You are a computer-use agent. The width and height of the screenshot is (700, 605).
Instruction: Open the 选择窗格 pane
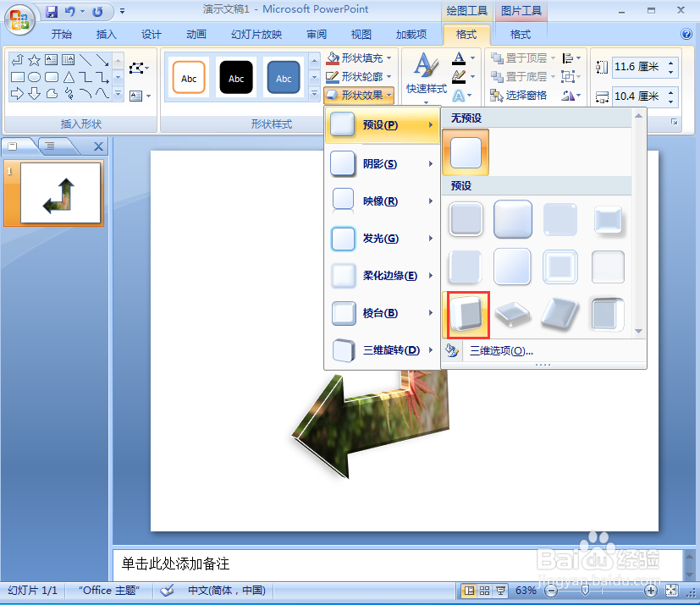point(519,96)
